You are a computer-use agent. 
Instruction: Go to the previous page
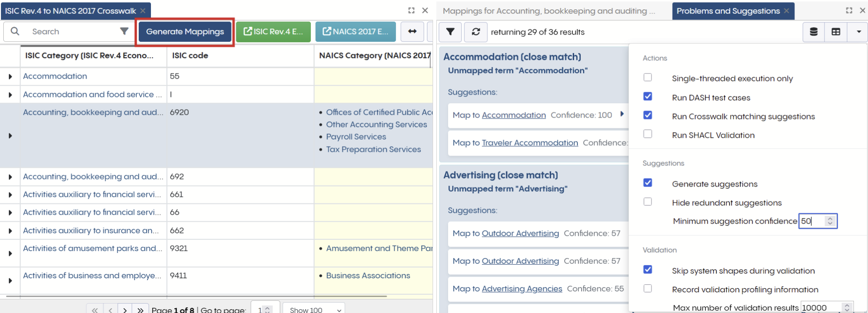[110, 310]
